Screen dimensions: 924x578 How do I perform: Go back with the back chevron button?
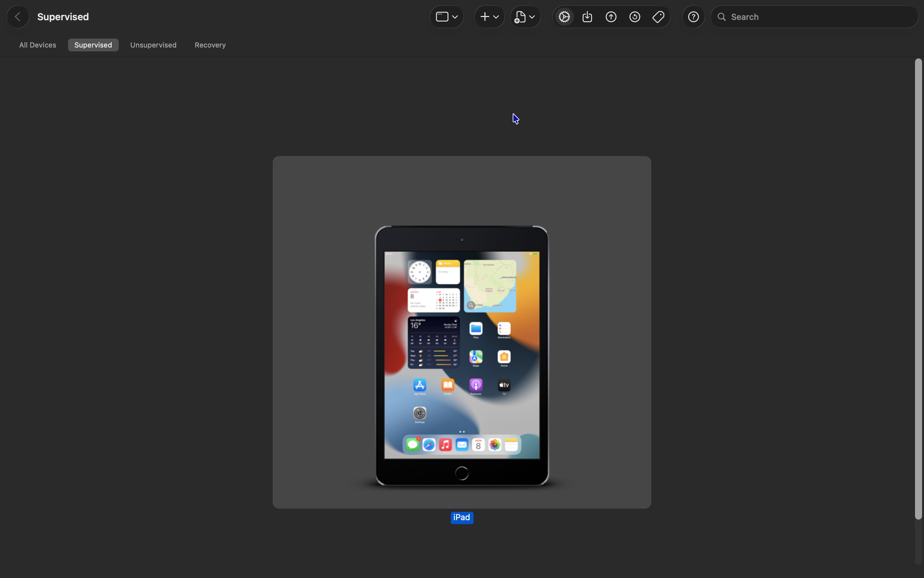(18, 17)
